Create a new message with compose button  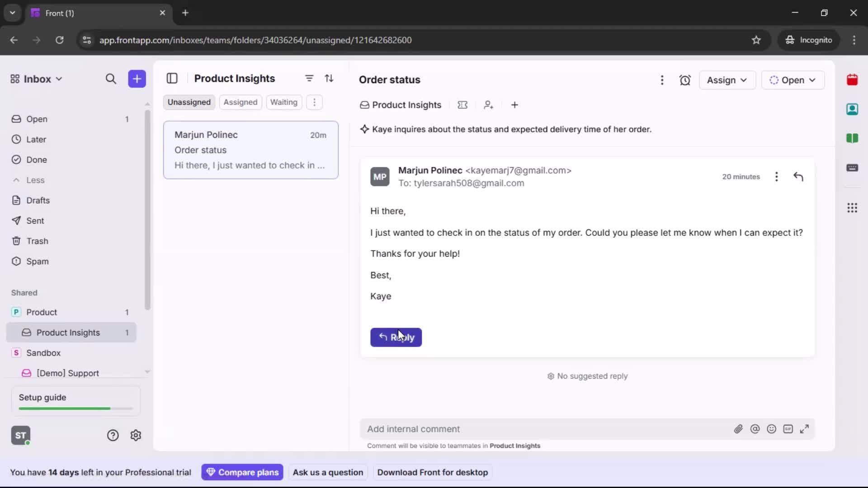coord(137,79)
